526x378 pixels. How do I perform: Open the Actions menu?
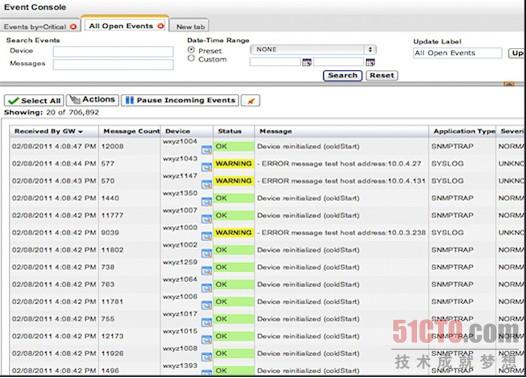coord(93,100)
